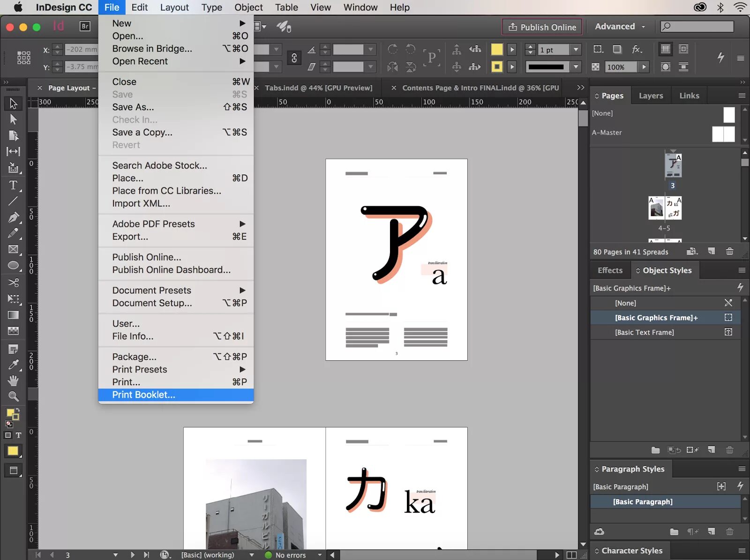The height and width of the screenshot is (560, 750).
Task: Click the Publish Online button
Action: click(542, 27)
